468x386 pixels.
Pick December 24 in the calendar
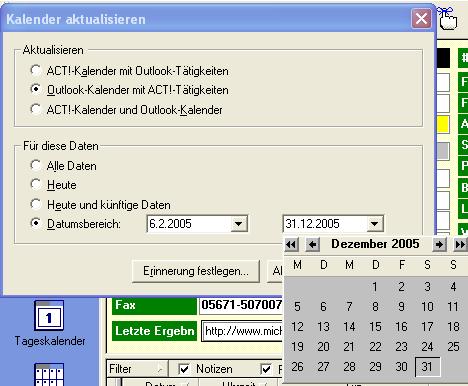tap(427, 347)
